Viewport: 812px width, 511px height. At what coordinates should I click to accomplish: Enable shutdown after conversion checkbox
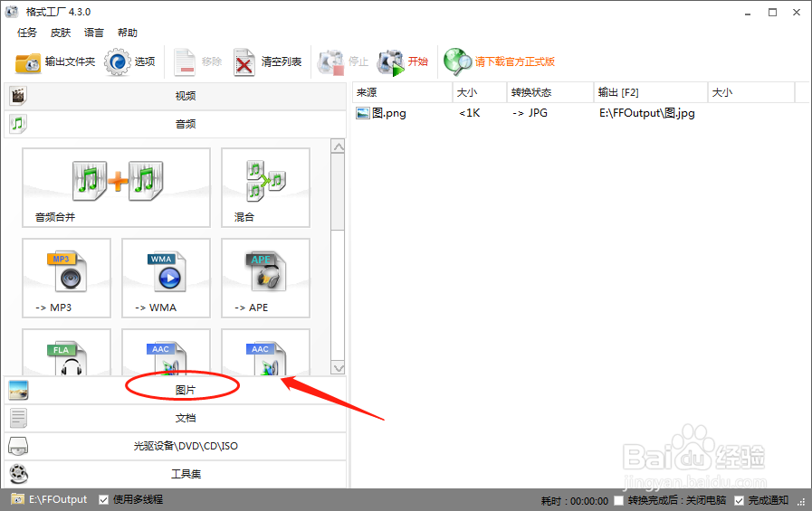618,501
